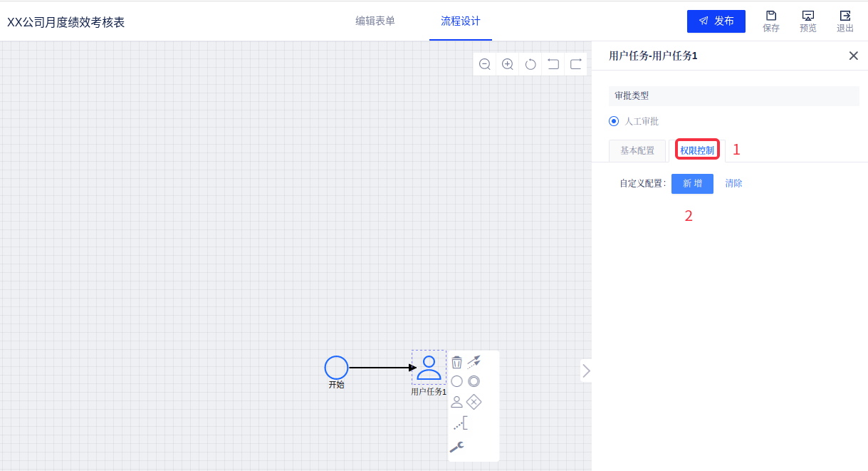Viewport: 868px width, 471px height.
Task: Zoom out the flow canvas
Action: click(485, 64)
